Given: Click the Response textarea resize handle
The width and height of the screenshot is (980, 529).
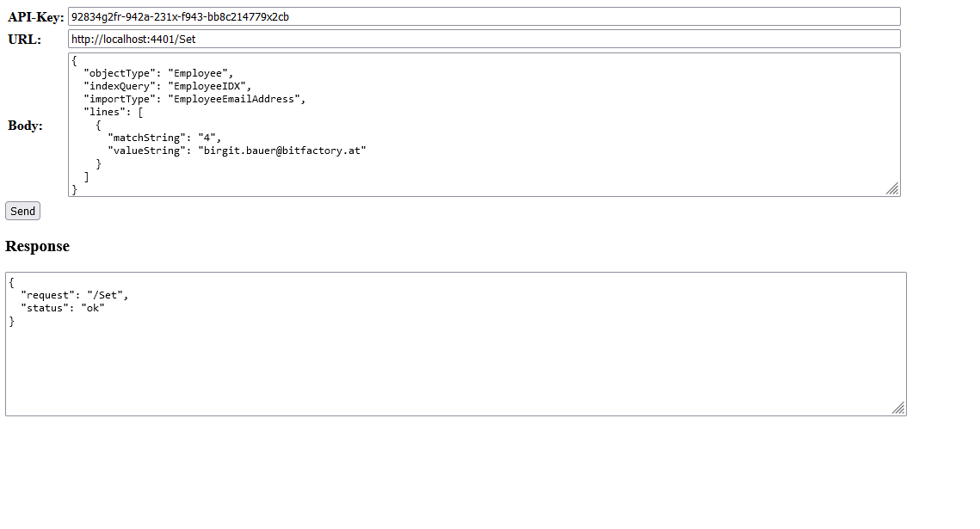Looking at the screenshot, I should pos(898,408).
